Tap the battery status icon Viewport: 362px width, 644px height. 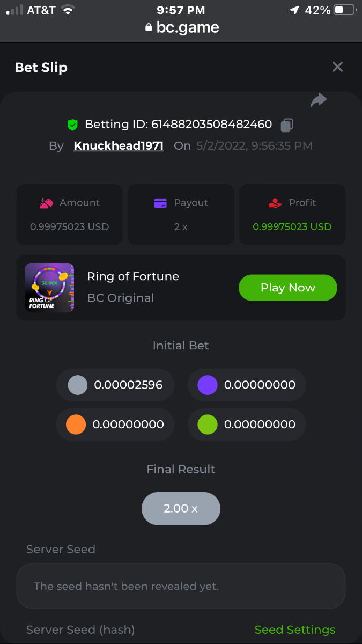[344, 10]
